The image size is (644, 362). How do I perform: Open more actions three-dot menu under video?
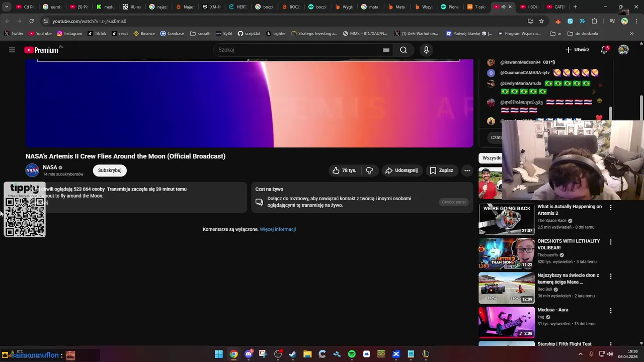pyautogui.click(x=467, y=170)
